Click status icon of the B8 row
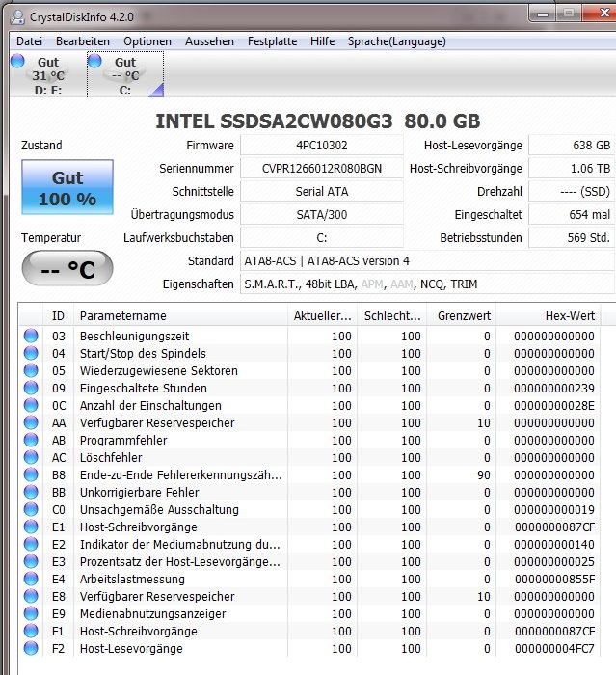Viewport: 616px width, 675px height. tap(31, 474)
